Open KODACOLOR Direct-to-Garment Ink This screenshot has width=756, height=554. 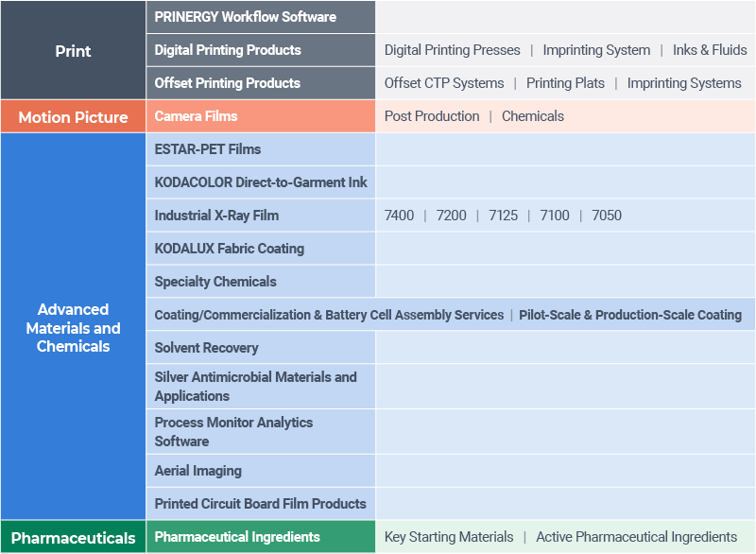pos(261,182)
